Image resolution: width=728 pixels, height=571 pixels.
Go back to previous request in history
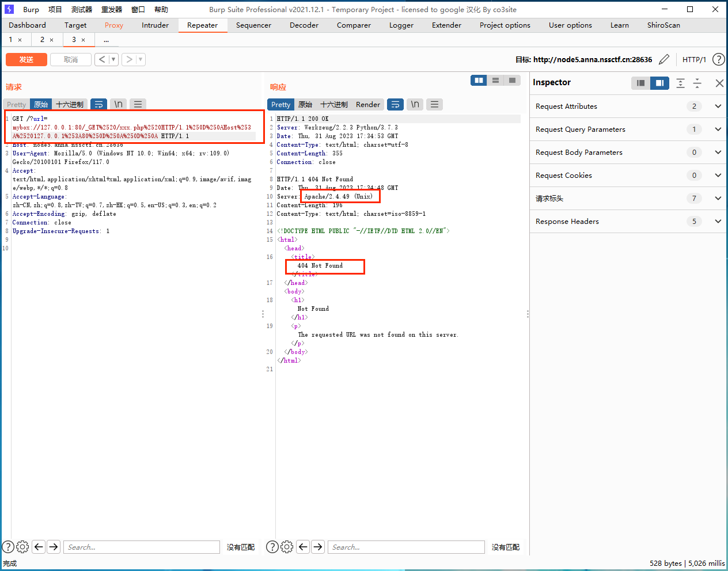click(102, 59)
